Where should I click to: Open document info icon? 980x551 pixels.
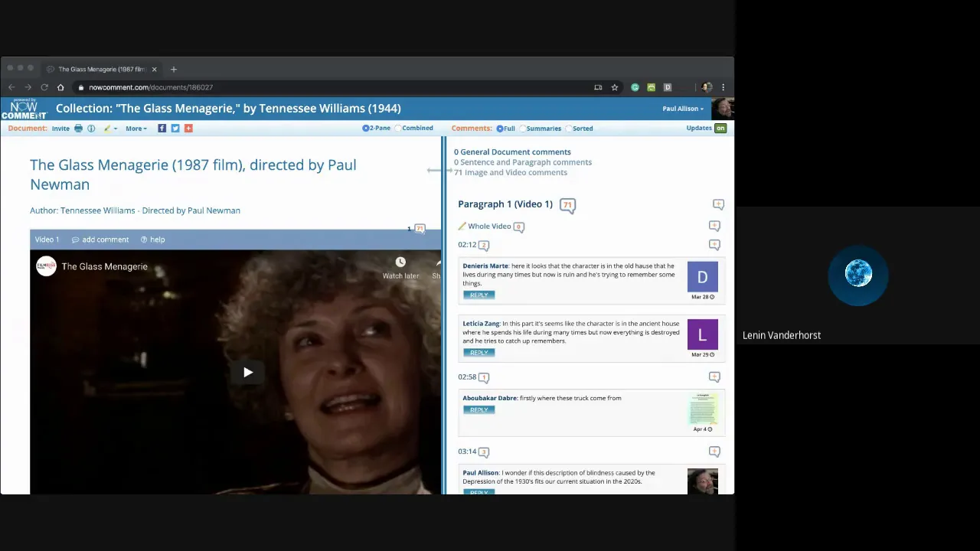click(x=91, y=129)
